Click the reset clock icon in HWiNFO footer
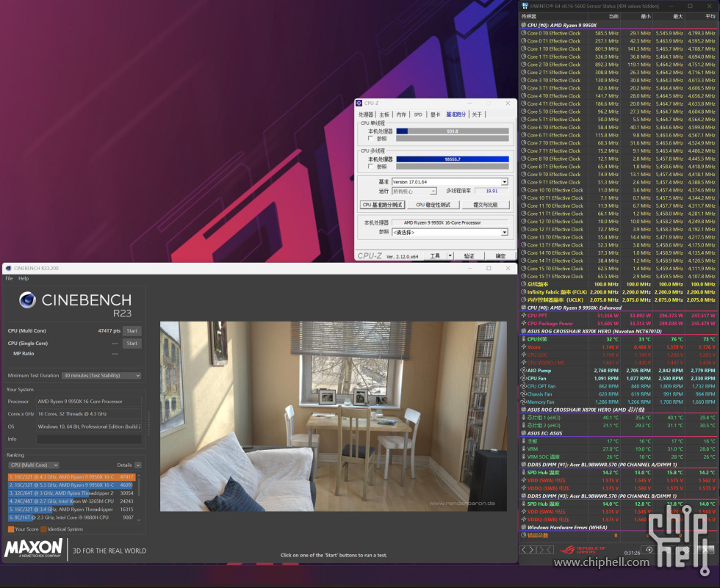The width and height of the screenshot is (720, 588). [649, 550]
